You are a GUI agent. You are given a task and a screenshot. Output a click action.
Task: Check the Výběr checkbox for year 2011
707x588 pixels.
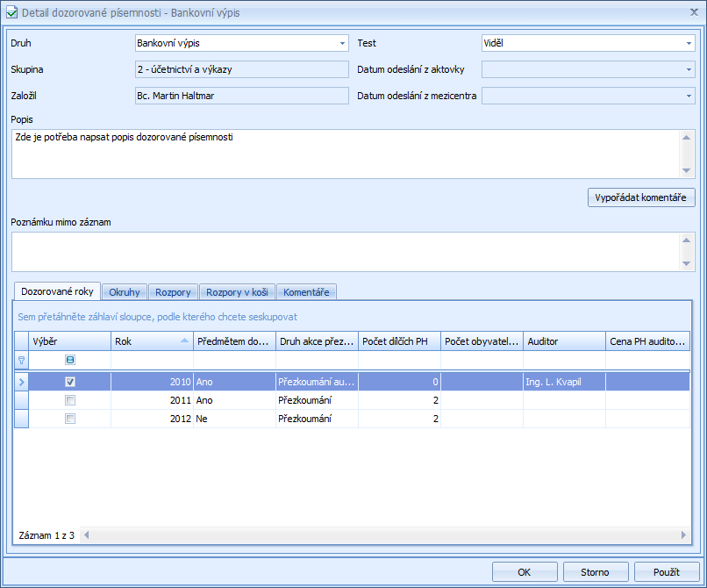pyautogui.click(x=70, y=400)
